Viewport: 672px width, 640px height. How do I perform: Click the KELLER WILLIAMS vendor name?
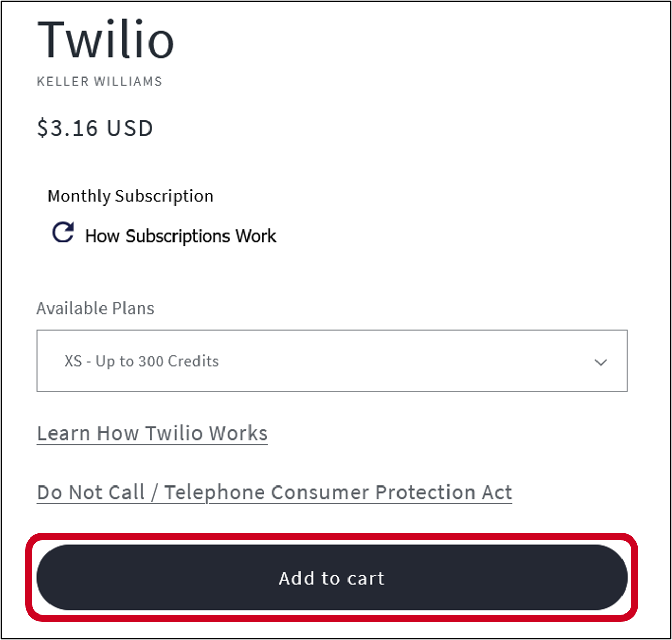click(99, 81)
